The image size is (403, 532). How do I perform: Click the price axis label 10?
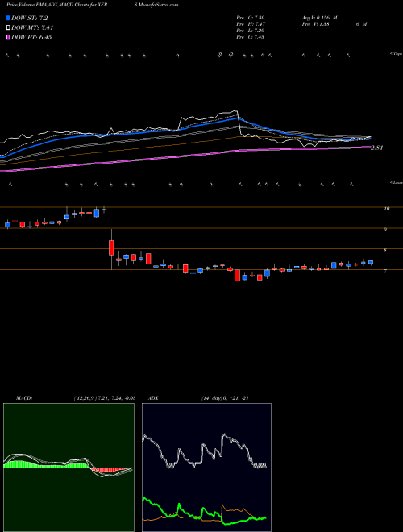(x=386, y=209)
